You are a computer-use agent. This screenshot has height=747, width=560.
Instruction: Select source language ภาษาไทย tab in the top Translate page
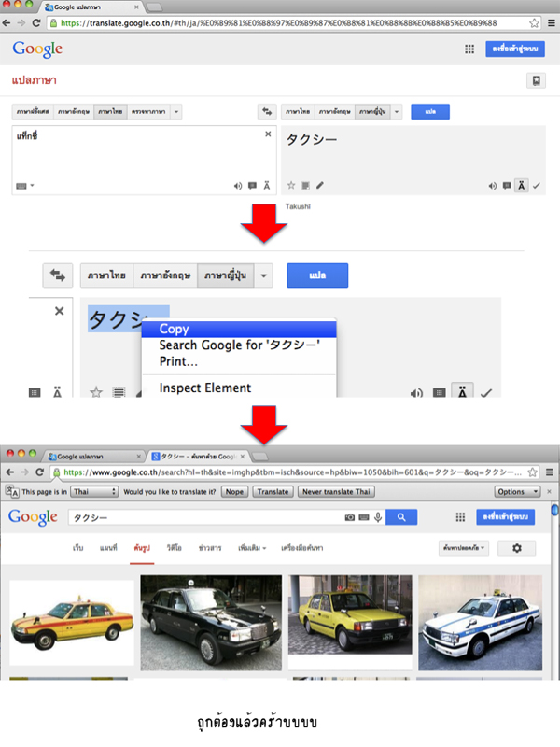110,111
